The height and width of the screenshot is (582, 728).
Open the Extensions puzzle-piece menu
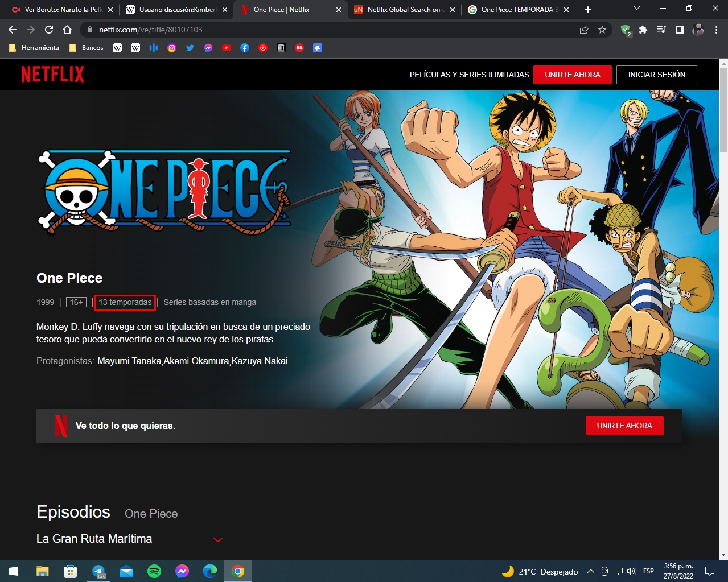tap(643, 30)
